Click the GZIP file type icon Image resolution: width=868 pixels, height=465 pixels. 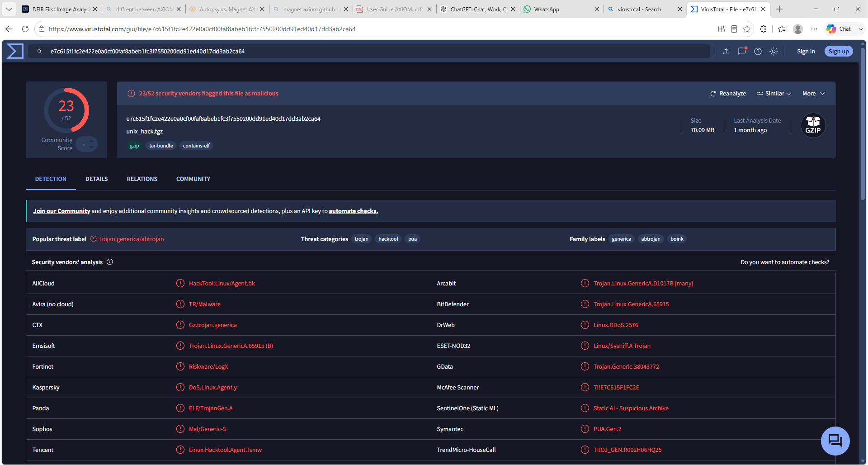pyautogui.click(x=813, y=125)
